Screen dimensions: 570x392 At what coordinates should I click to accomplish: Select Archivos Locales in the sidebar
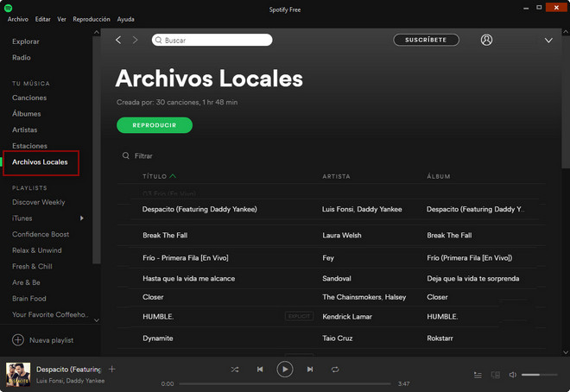coord(40,162)
